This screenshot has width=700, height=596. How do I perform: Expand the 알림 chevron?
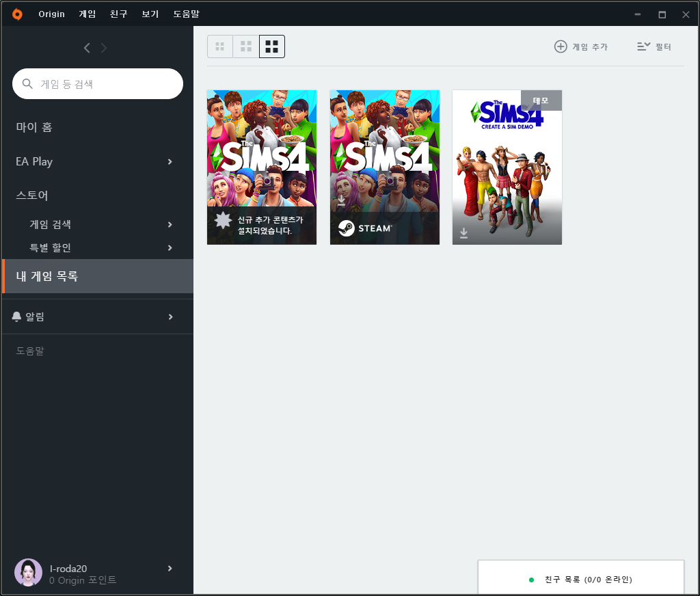pyautogui.click(x=170, y=317)
